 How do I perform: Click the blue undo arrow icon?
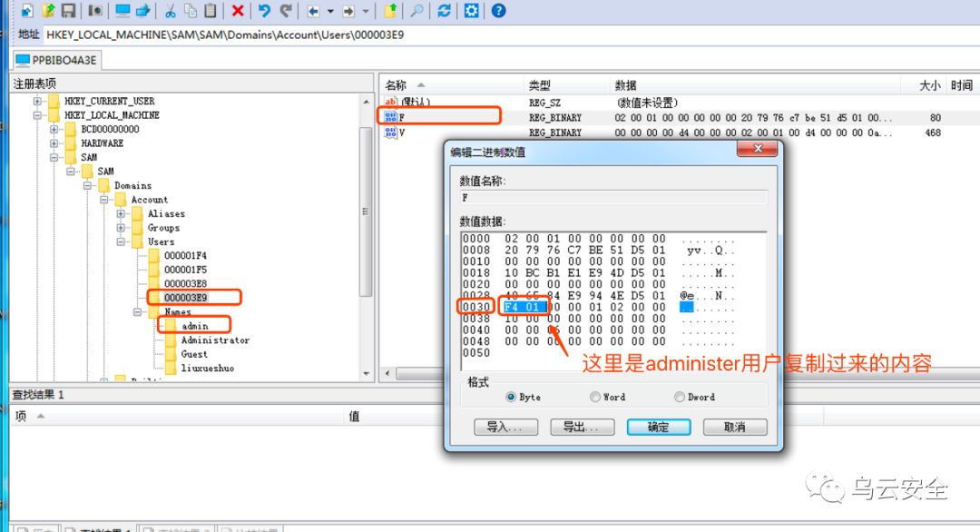click(x=264, y=11)
